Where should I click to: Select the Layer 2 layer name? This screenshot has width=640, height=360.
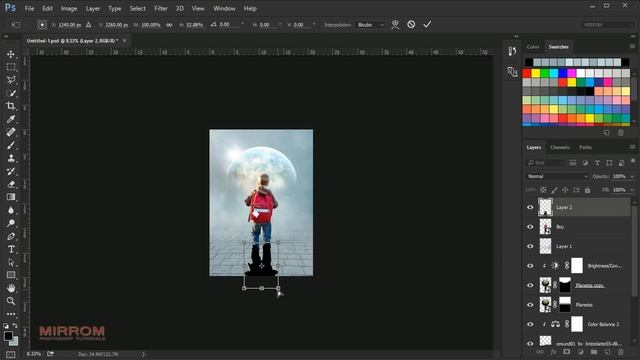[564, 207]
